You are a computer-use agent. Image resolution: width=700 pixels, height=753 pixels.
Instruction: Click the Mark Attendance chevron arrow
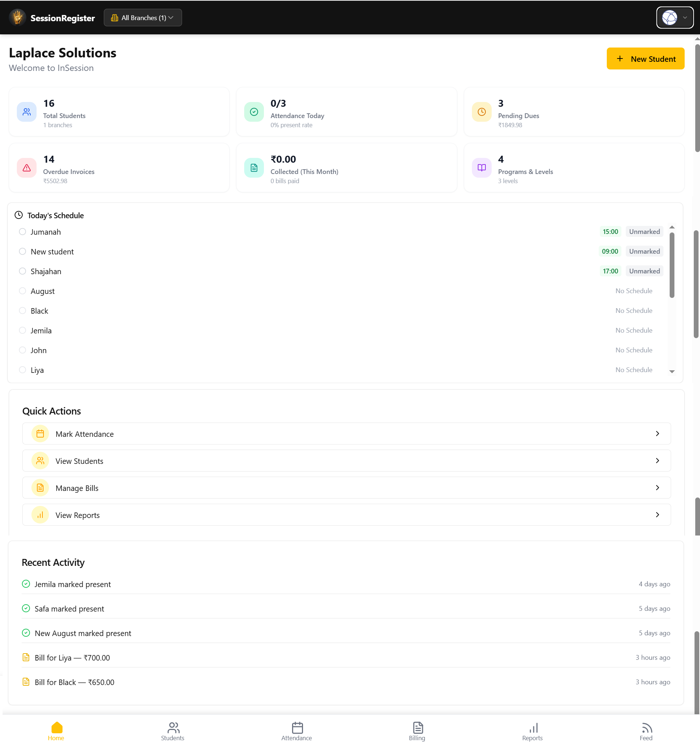tap(658, 434)
